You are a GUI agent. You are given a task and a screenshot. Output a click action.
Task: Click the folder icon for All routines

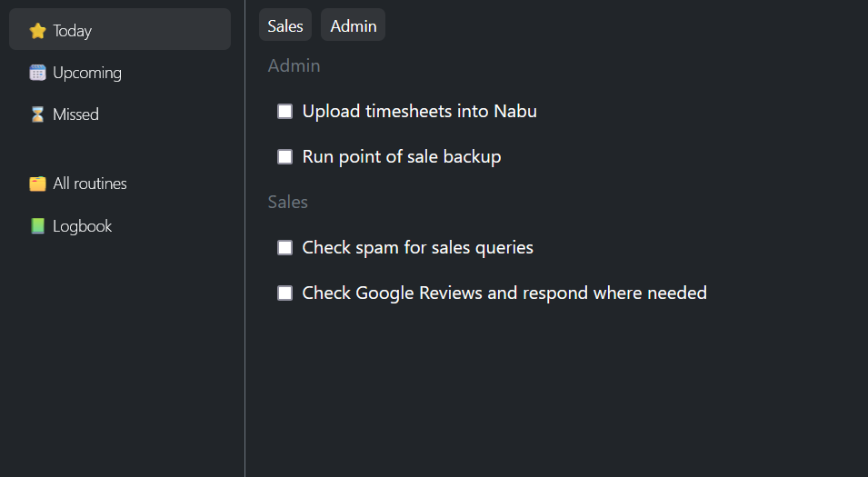pyautogui.click(x=37, y=184)
